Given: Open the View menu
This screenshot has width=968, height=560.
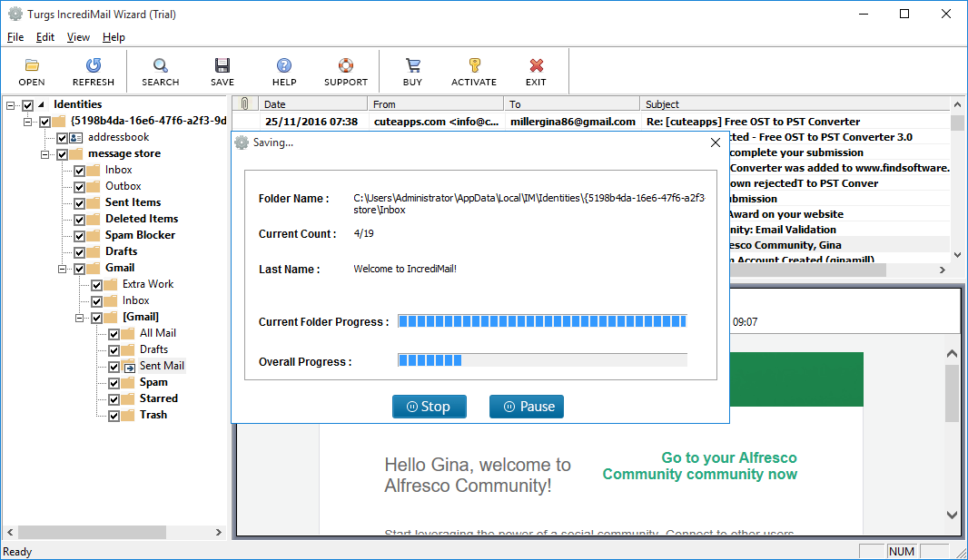Looking at the screenshot, I should (x=78, y=37).
